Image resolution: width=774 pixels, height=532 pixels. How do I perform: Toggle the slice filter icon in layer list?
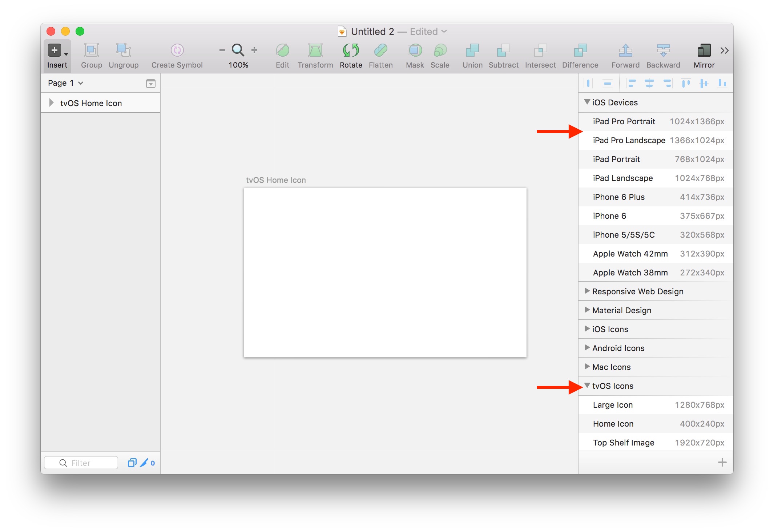click(144, 463)
